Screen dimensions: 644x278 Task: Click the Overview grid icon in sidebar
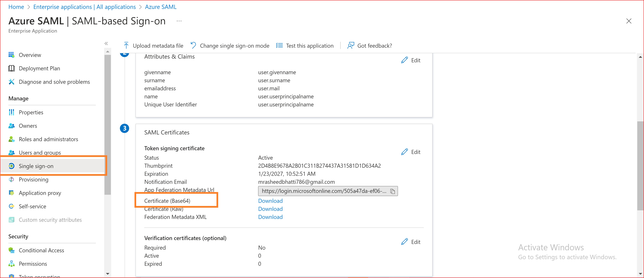point(12,55)
